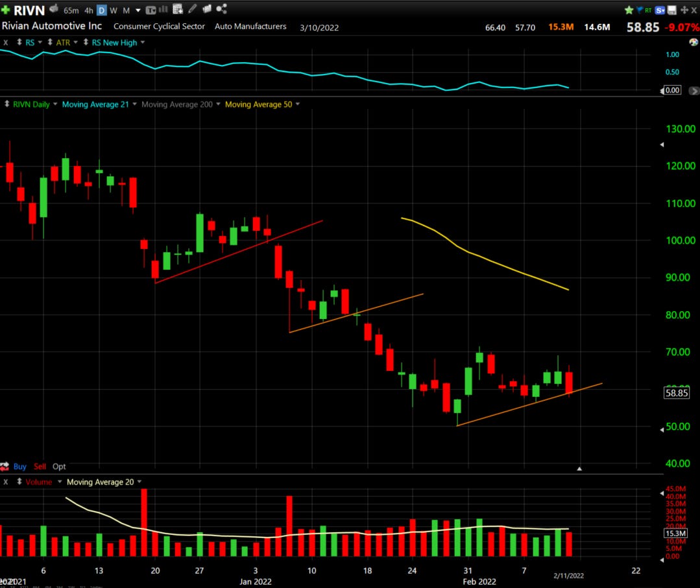Viewport: 700px width, 588px height.
Task: Click the reorder arrows beside RS New High
Action: 86,42
